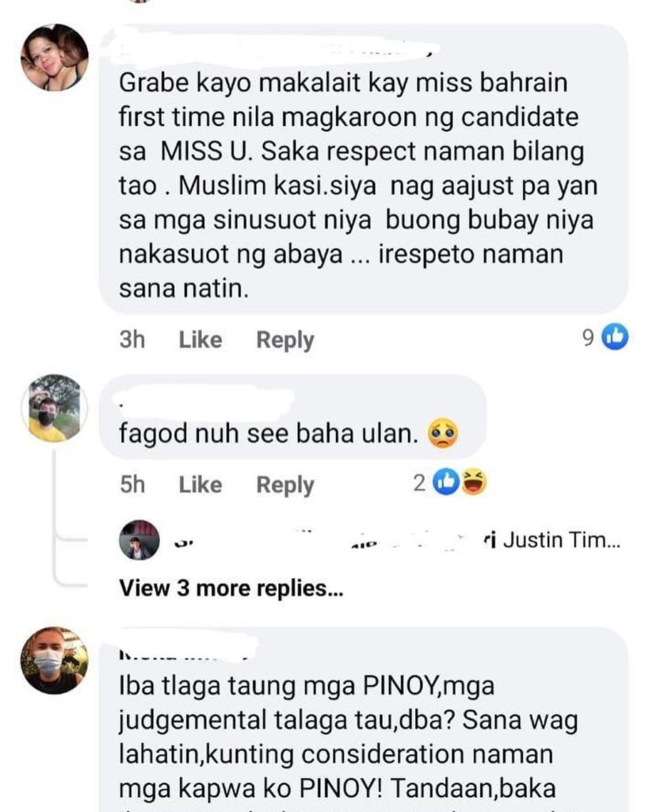Click reaction count 2 on second comment
This screenshot has width=649, height=812.
(x=419, y=483)
